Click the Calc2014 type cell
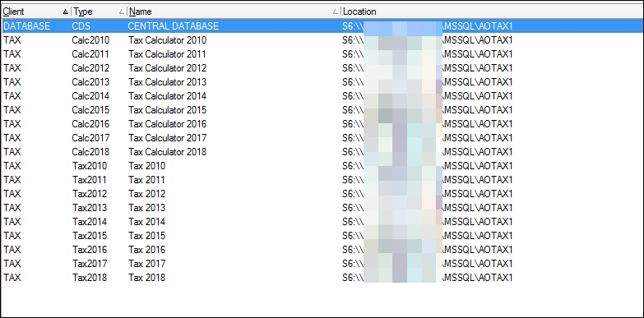This screenshot has height=318, width=644. [90, 96]
